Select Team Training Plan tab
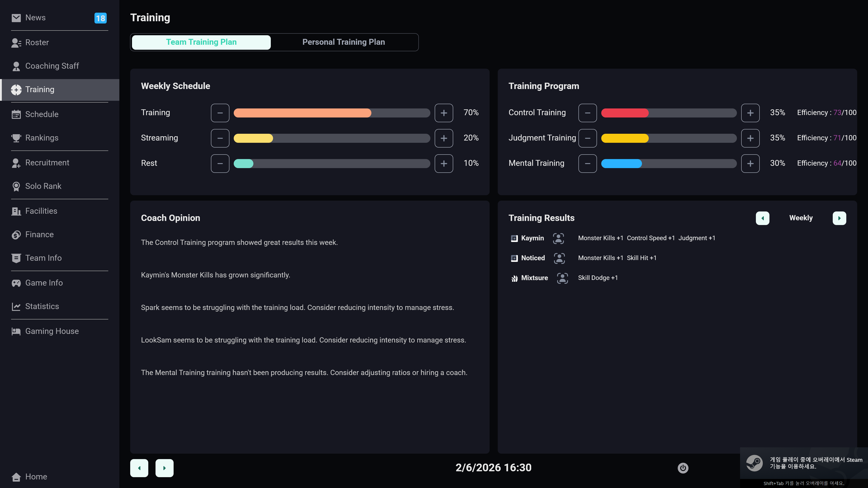Image resolution: width=868 pixels, height=488 pixels. (201, 42)
